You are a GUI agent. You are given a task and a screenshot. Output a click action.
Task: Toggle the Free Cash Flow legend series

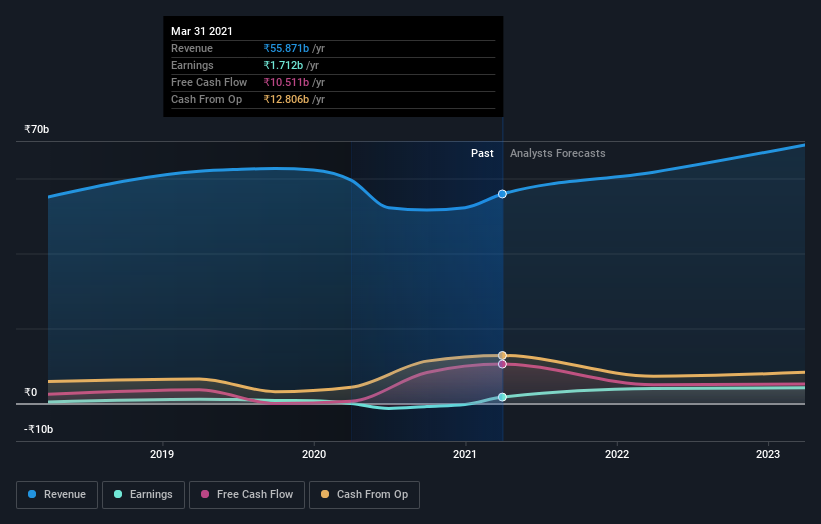247,495
